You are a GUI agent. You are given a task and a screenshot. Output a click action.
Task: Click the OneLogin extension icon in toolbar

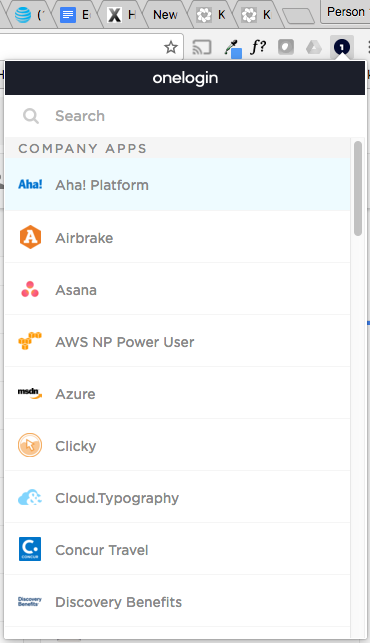click(341, 47)
